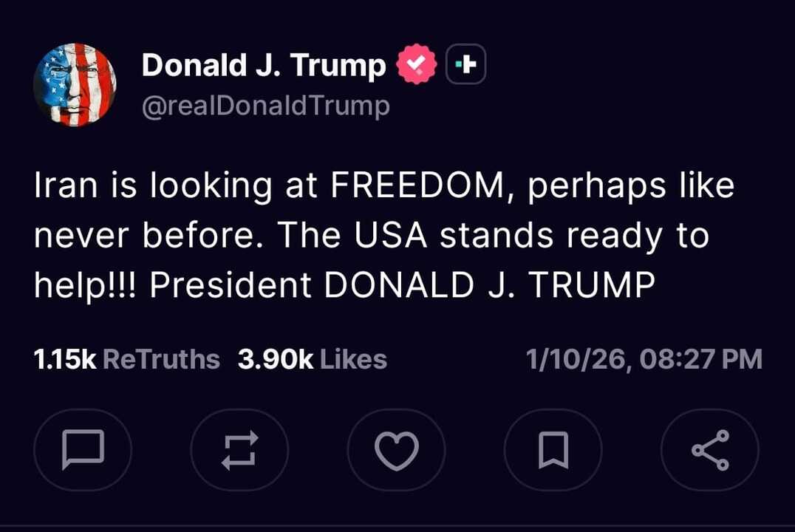
Task: ReTruth the post with the repost arrows icon
Action: (x=240, y=450)
